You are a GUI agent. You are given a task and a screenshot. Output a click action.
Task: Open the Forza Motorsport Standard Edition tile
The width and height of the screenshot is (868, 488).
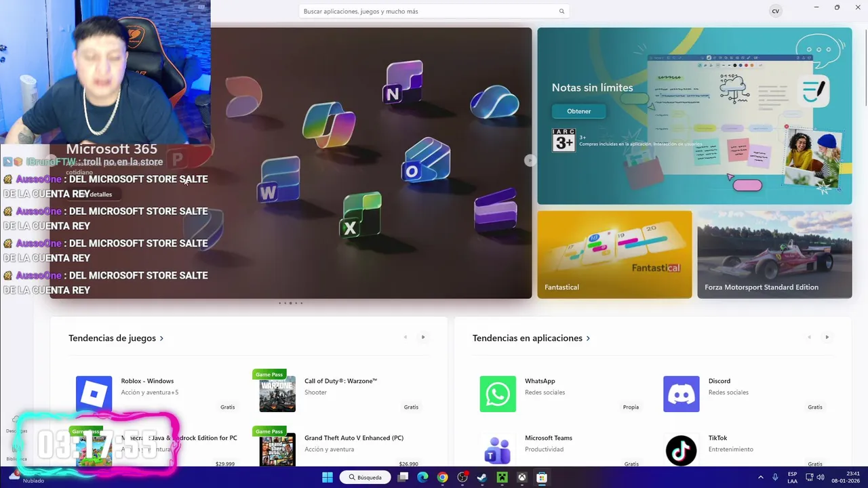pos(774,254)
